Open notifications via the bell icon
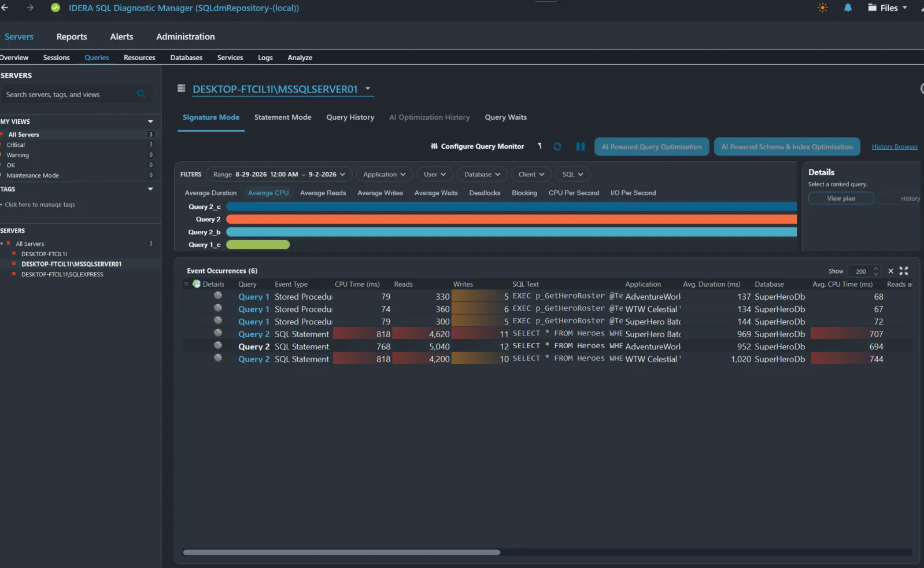The image size is (924, 568). click(x=848, y=8)
